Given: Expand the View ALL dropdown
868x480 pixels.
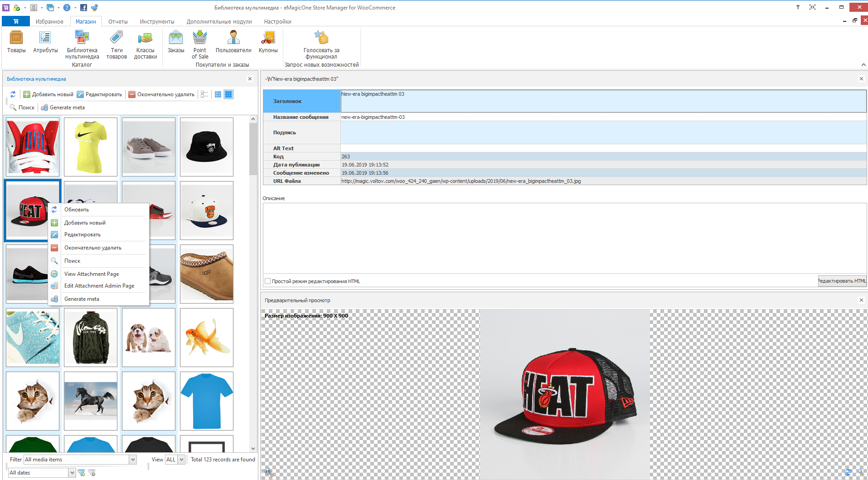Looking at the screenshot, I should (x=181, y=460).
